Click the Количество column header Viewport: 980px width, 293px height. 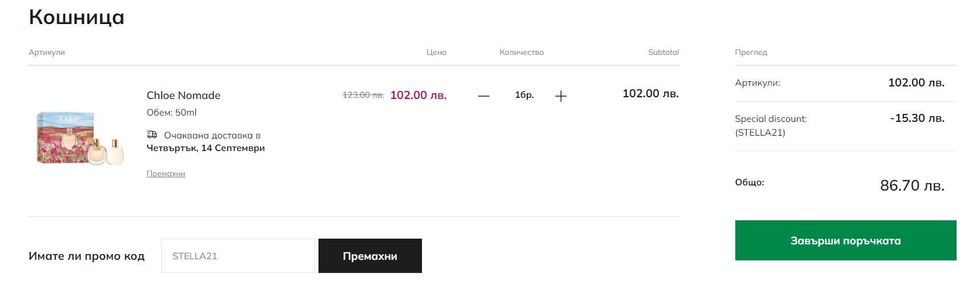click(x=521, y=52)
